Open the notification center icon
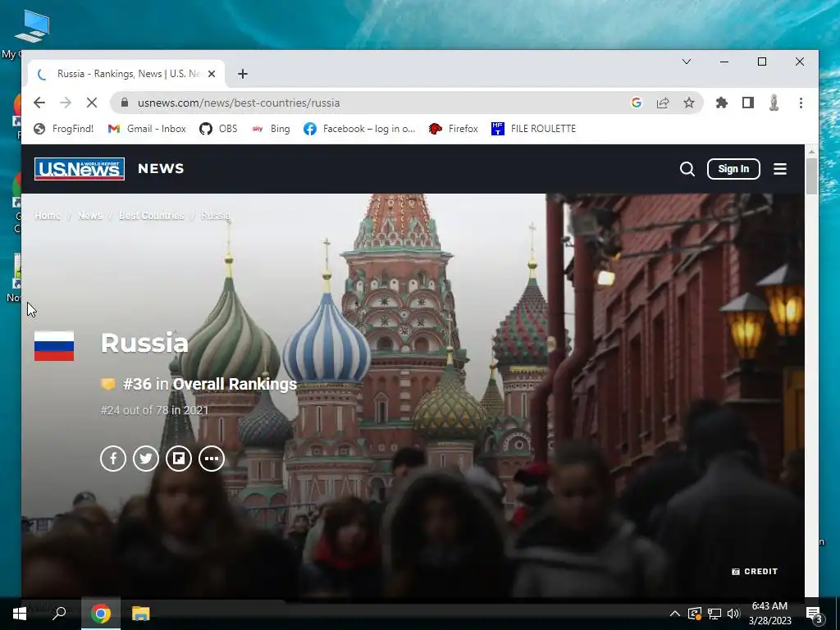840x630 pixels. [814, 614]
